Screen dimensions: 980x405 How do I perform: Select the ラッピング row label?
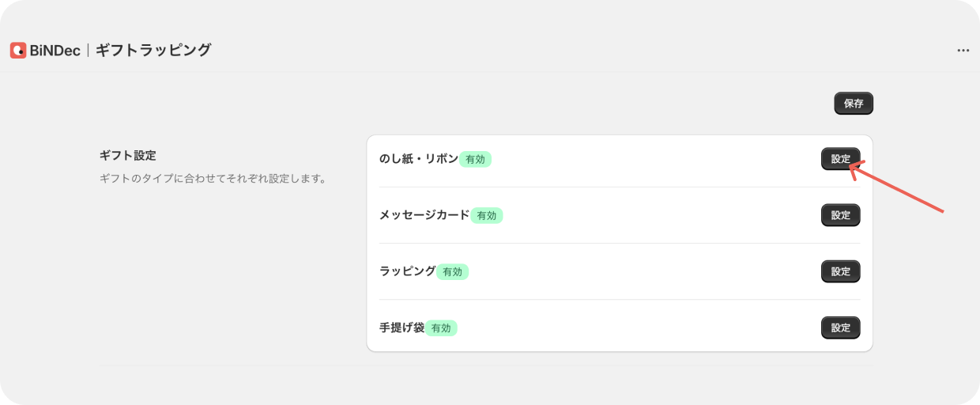(407, 271)
